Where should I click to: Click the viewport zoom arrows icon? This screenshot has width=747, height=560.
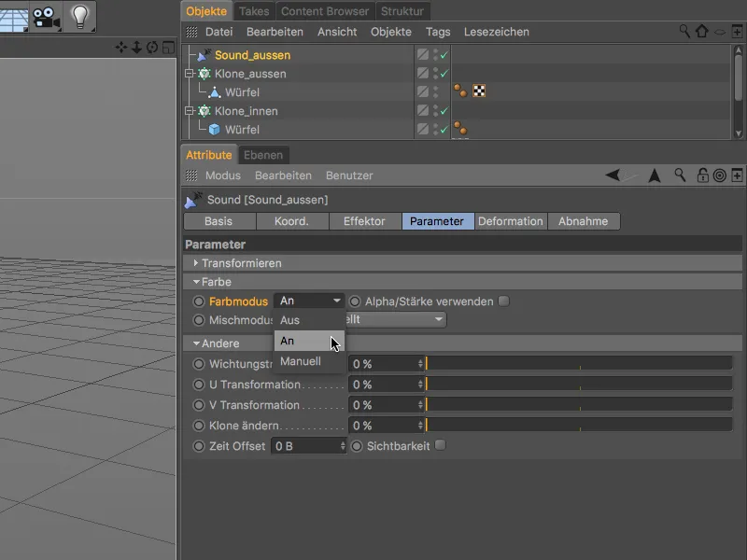pyautogui.click(x=136, y=48)
